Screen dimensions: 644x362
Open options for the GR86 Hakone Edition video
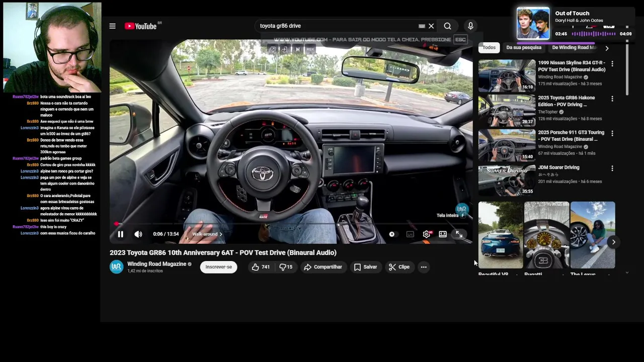tap(612, 99)
